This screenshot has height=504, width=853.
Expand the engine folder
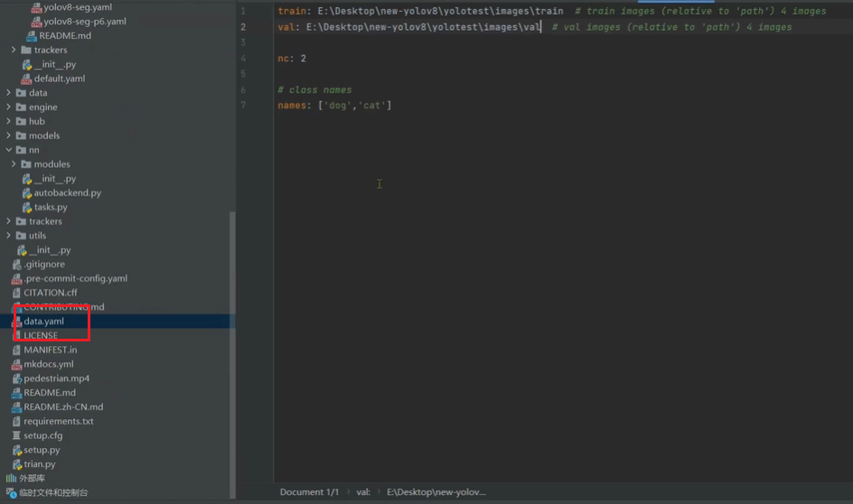(x=9, y=107)
